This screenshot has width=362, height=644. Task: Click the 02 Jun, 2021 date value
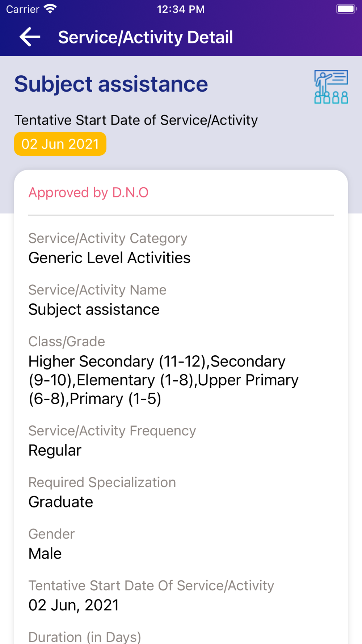coord(74,605)
